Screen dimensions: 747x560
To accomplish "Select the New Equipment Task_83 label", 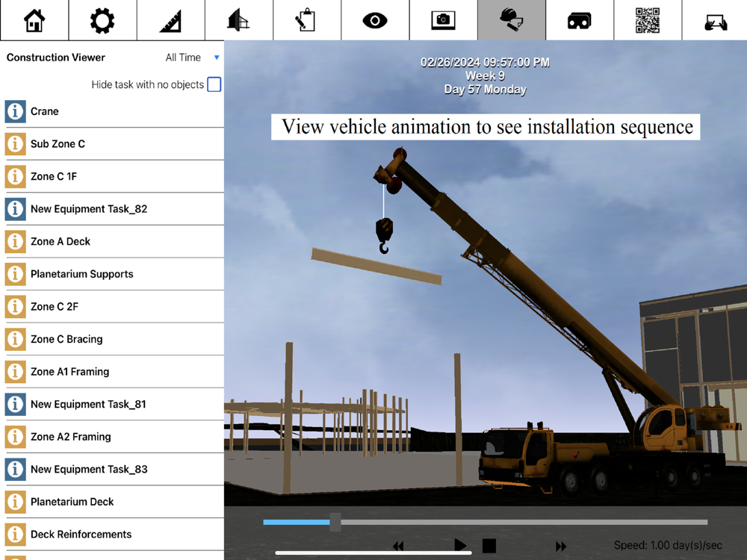I will 89,470.
